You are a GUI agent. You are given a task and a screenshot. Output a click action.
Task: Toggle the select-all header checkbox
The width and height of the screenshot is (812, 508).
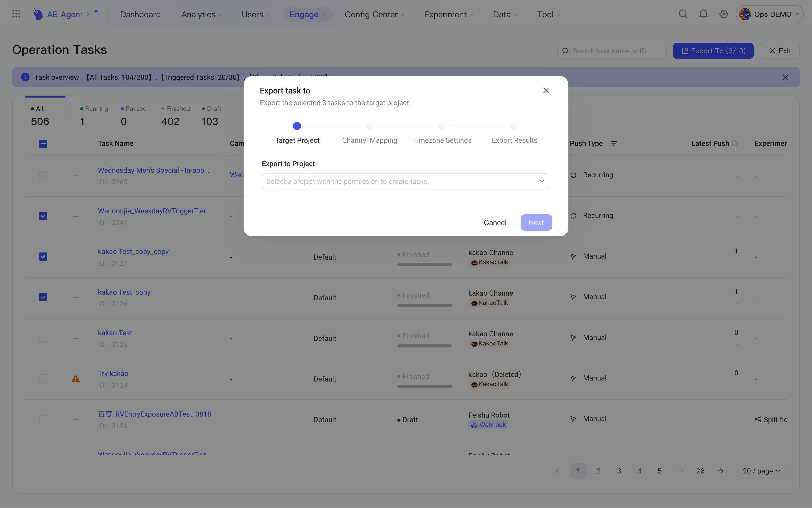[x=43, y=144]
